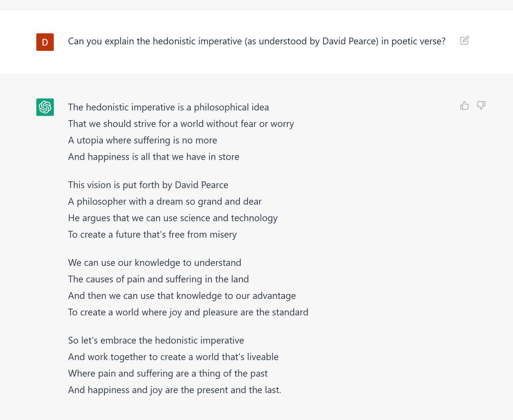The image size is (513, 420).
Task: Click the line 'The causes of pain and suffering in the land'
Action: coord(158,279)
